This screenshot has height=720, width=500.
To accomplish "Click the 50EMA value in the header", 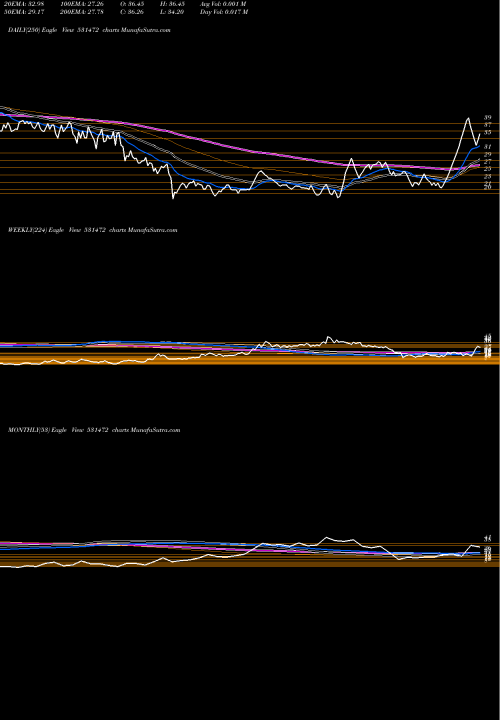I will tap(23, 12).
